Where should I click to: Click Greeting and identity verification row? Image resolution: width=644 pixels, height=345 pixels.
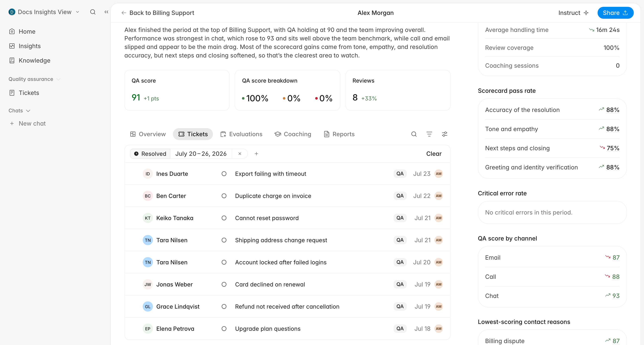[x=552, y=167]
